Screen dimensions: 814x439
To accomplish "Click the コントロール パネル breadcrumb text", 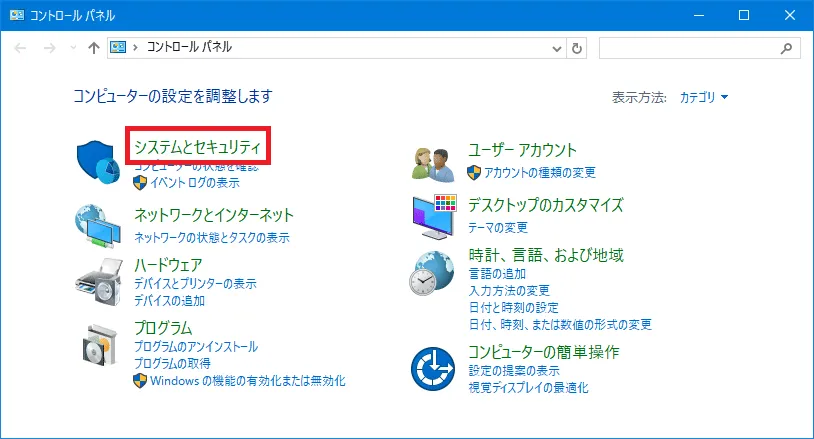I will (189, 47).
